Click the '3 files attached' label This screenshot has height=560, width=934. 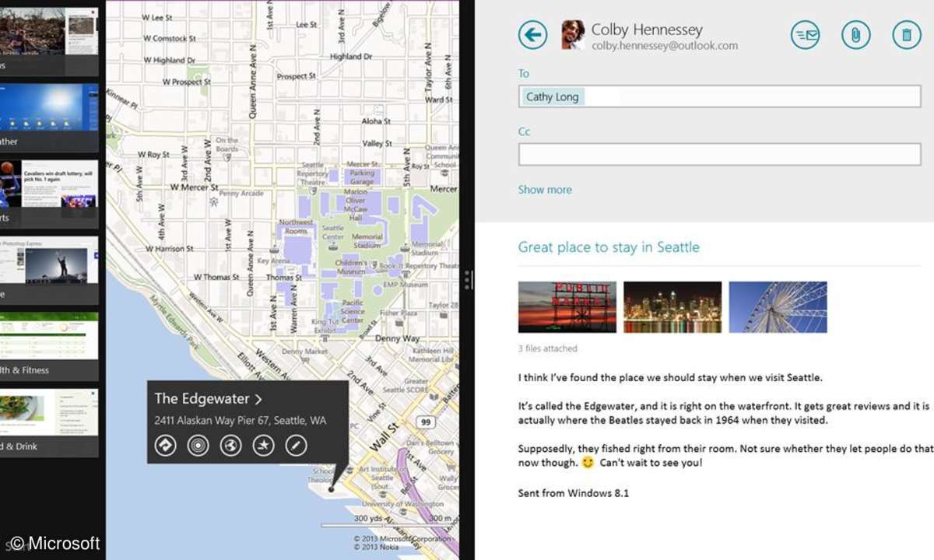tap(548, 348)
